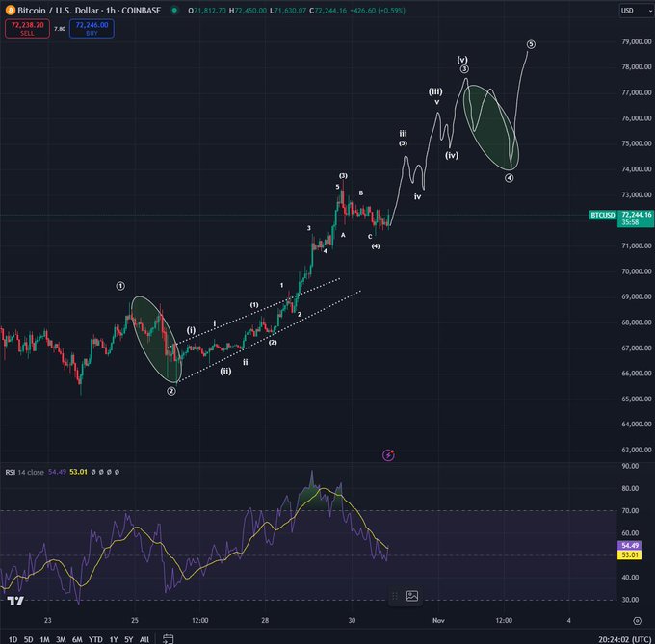Select the 7.80 spread value
Viewport: 655px width, 644px height.
tap(60, 29)
